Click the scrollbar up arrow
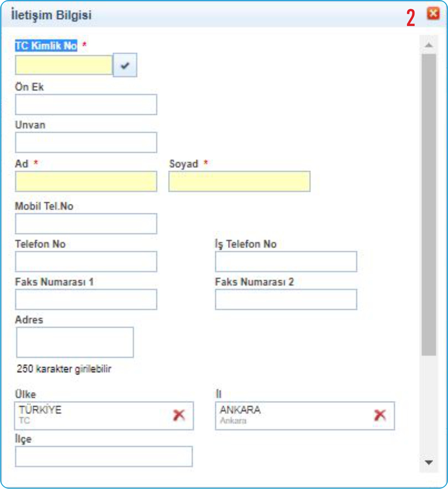448x489 pixels. click(x=429, y=45)
